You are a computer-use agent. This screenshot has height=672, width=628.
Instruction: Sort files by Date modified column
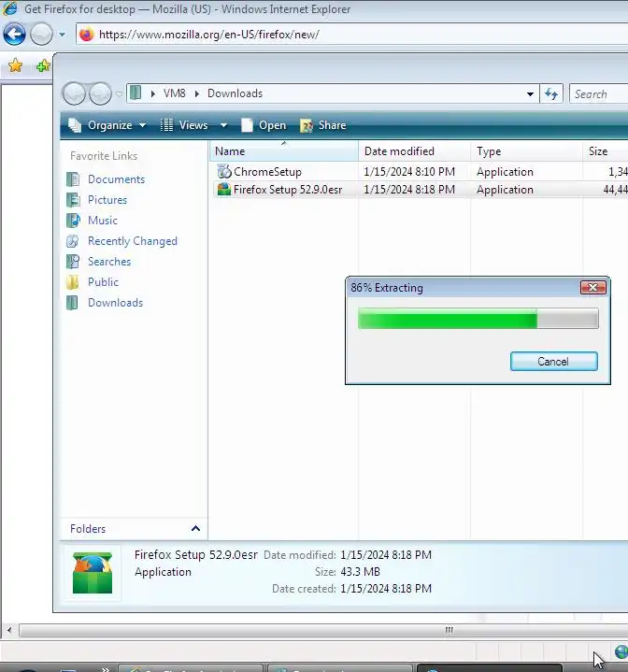pos(415,151)
